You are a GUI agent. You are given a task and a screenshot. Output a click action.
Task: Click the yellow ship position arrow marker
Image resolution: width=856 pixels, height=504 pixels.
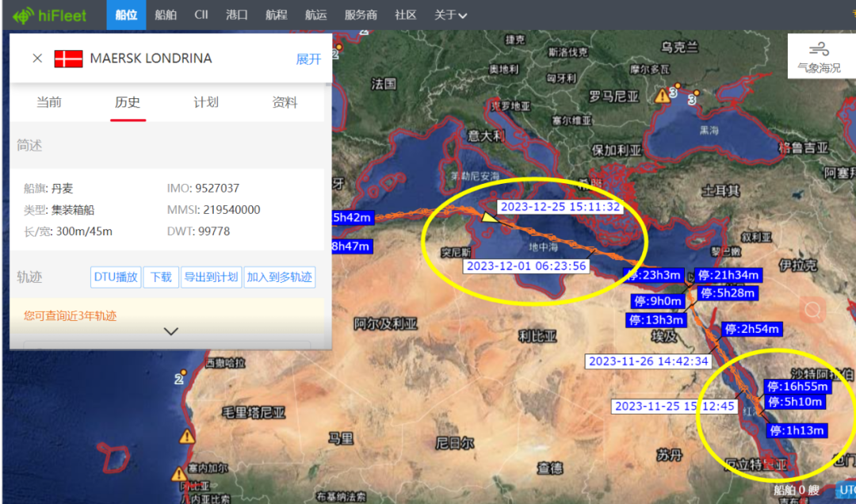point(489,216)
